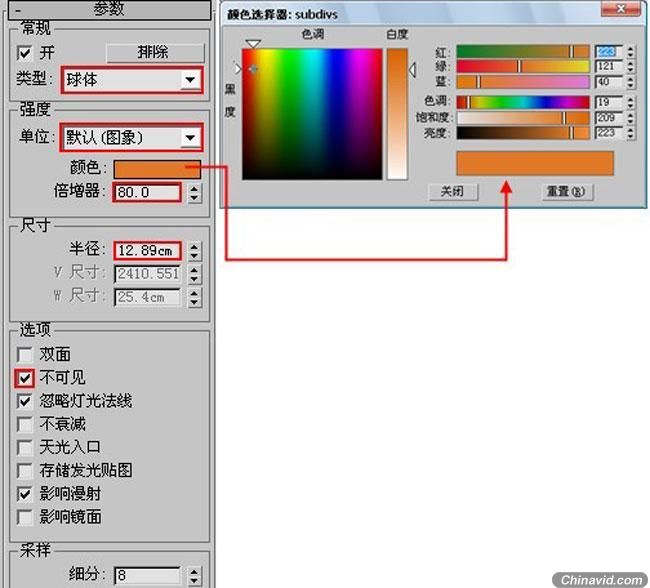The image size is (650, 588).
Task: Toggle the 不可见 invisible checkbox
Action: tap(24, 378)
